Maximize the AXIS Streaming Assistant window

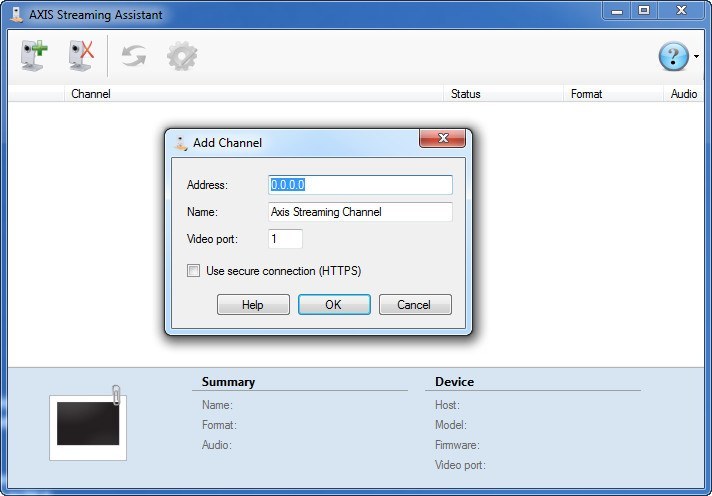[643, 11]
